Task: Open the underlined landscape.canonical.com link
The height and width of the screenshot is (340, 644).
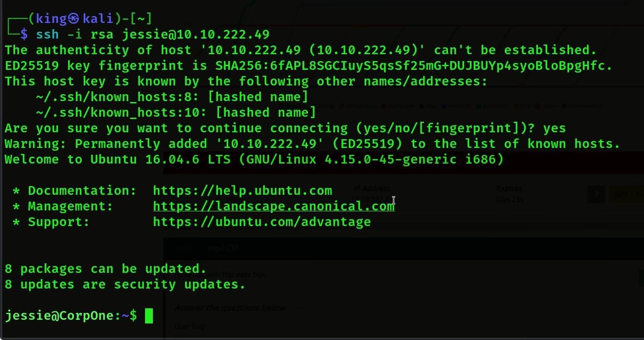Action: pyautogui.click(x=274, y=206)
